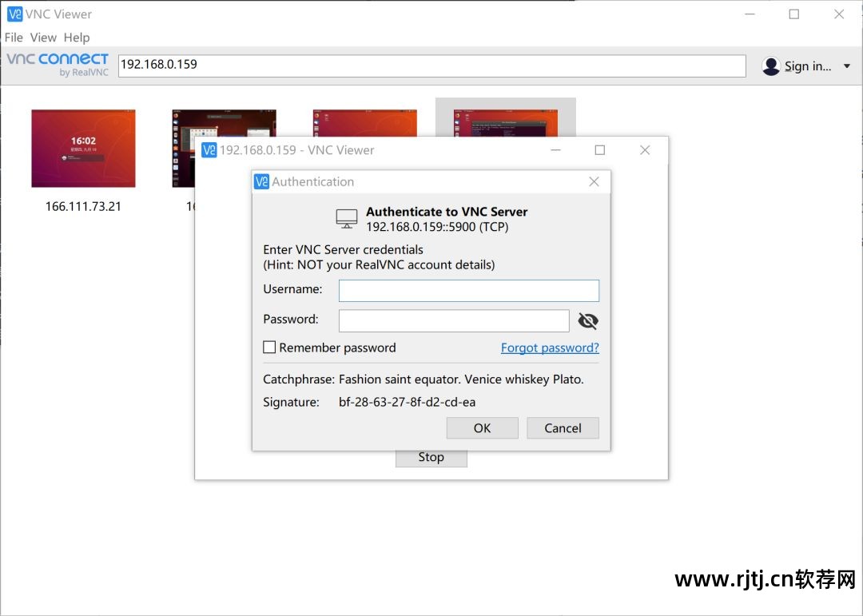The width and height of the screenshot is (863, 616).
Task: Open the Forgot password? link
Action: click(x=550, y=348)
